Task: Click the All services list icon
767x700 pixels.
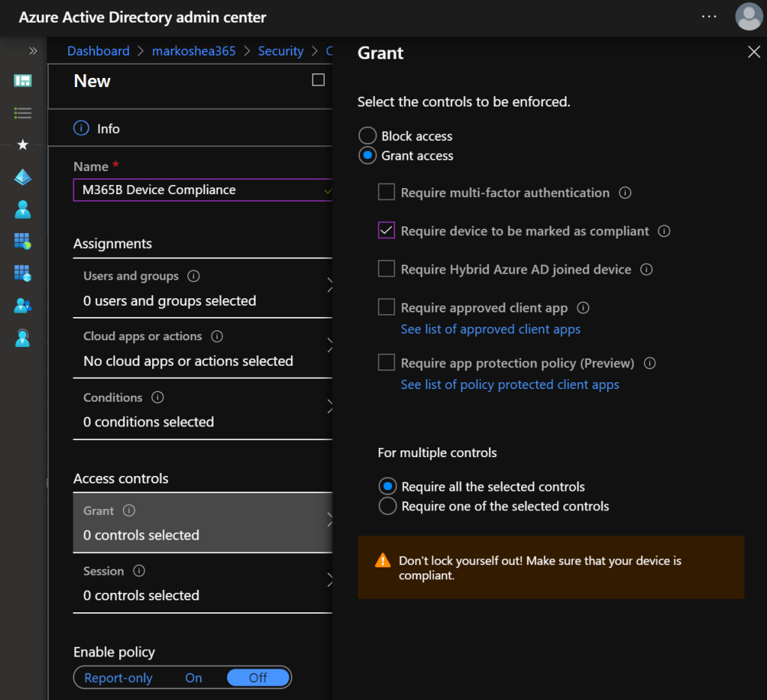Action: coord(22,113)
